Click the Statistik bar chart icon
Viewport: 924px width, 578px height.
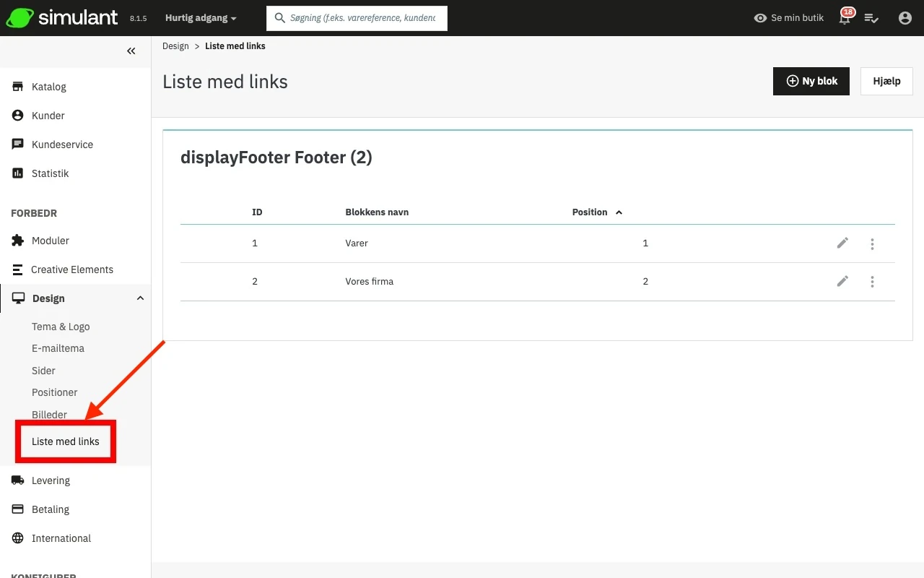coord(16,173)
